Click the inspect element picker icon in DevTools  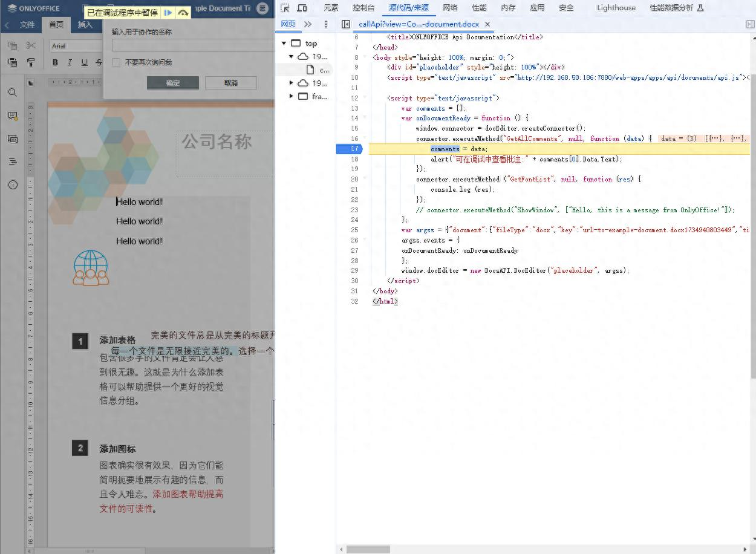pos(285,8)
